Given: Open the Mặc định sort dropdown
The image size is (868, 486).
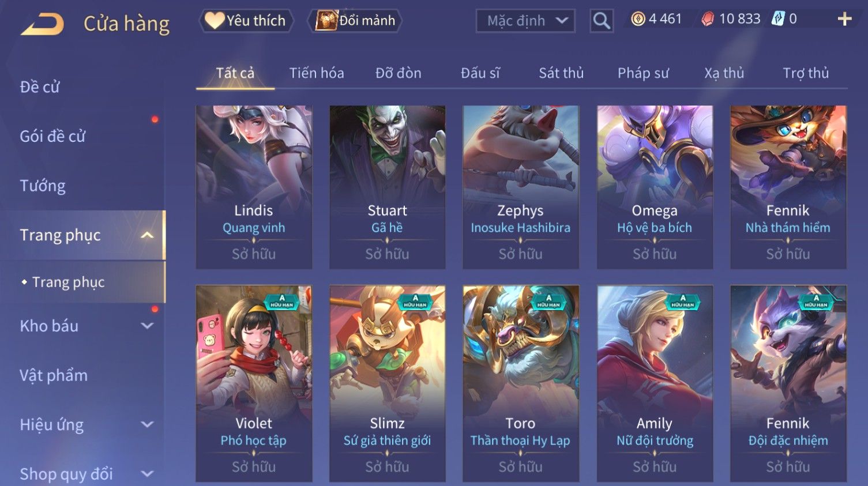Looking at the screenshot, I should [x=525, y=21].
